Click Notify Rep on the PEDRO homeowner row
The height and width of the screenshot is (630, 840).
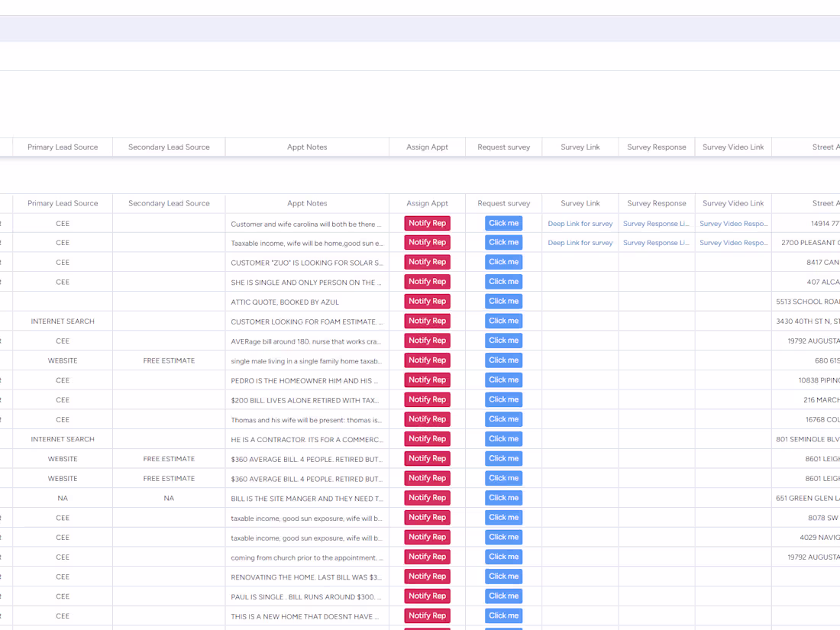pyautogui.click(x=427, y=380)
